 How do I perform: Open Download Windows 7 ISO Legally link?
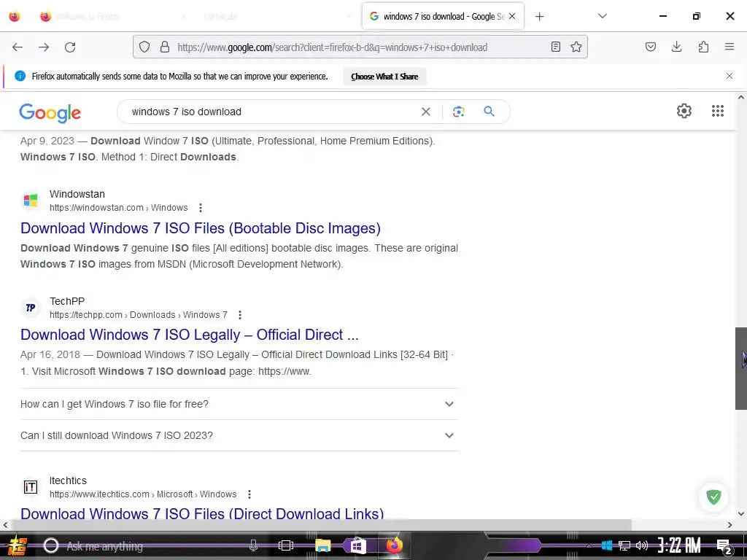pyautogui.click(x=189, y=335)
